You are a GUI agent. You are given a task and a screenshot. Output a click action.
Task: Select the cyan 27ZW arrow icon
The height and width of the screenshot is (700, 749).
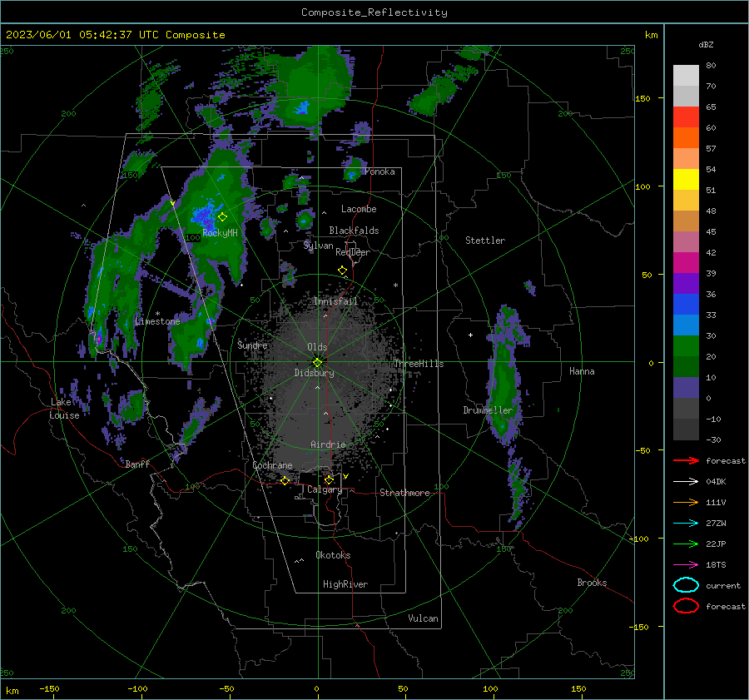686,524
